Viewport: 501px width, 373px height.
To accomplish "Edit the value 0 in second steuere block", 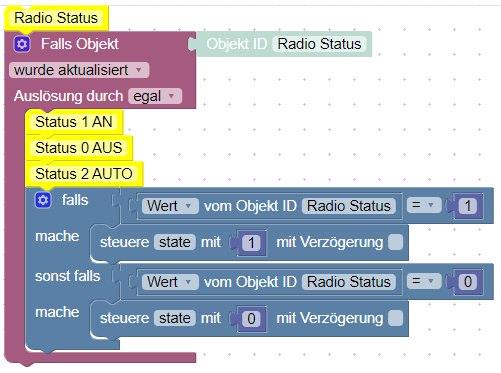I will pyautogui.click(x=251, y=318).
